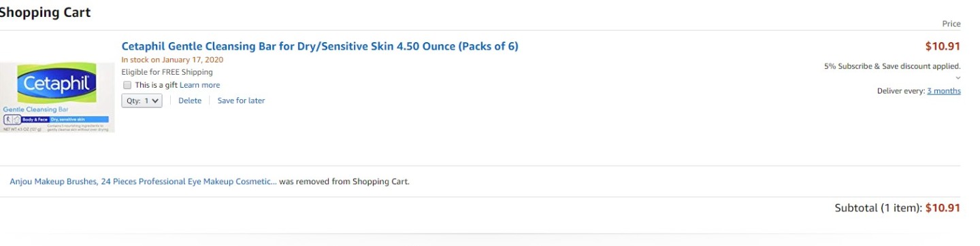This screenshot has height=246, width=980.
Task: Open 'Learn more' about gift options
Action: pyautogui.click(x=199, y=85)
